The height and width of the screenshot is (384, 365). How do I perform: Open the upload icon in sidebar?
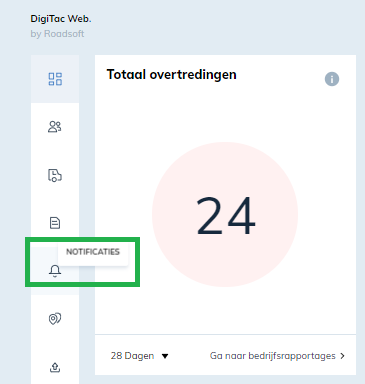55,367
